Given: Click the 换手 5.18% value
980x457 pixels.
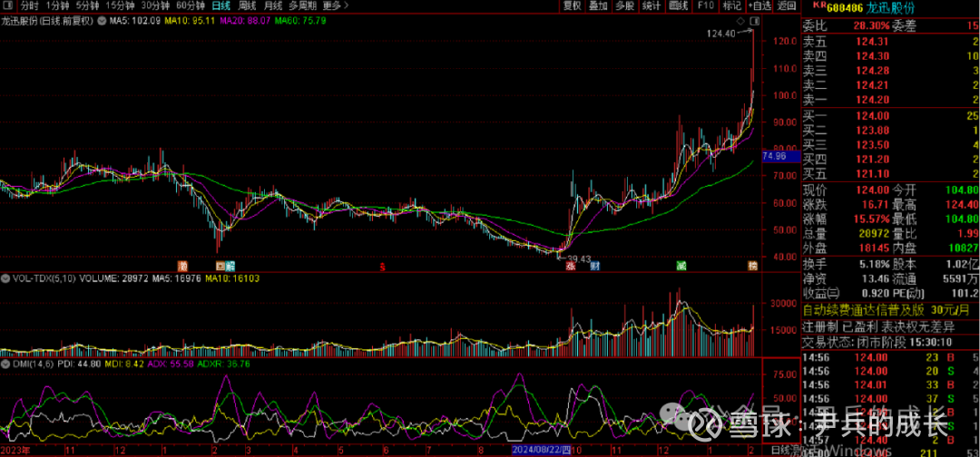Looking at the screenshot, I should tap(873, 265).
